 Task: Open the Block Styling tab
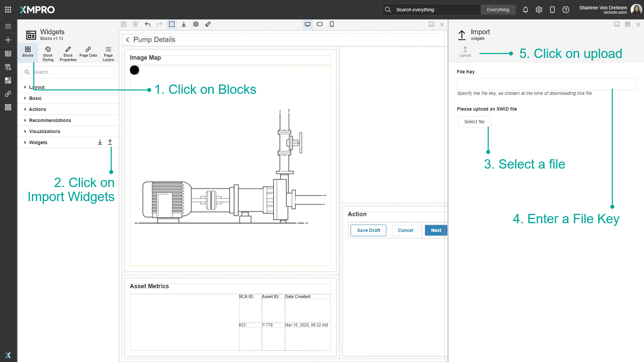point(48,54)
